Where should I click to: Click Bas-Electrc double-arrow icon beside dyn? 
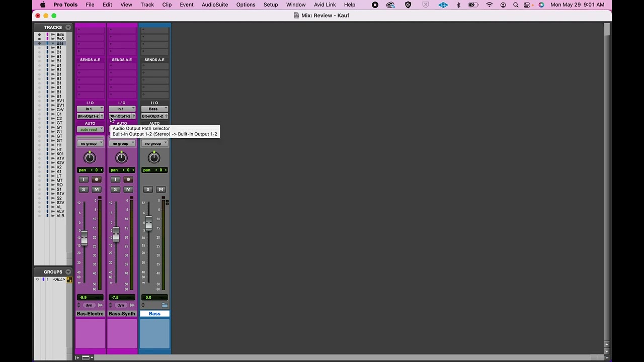pos(101,305)
